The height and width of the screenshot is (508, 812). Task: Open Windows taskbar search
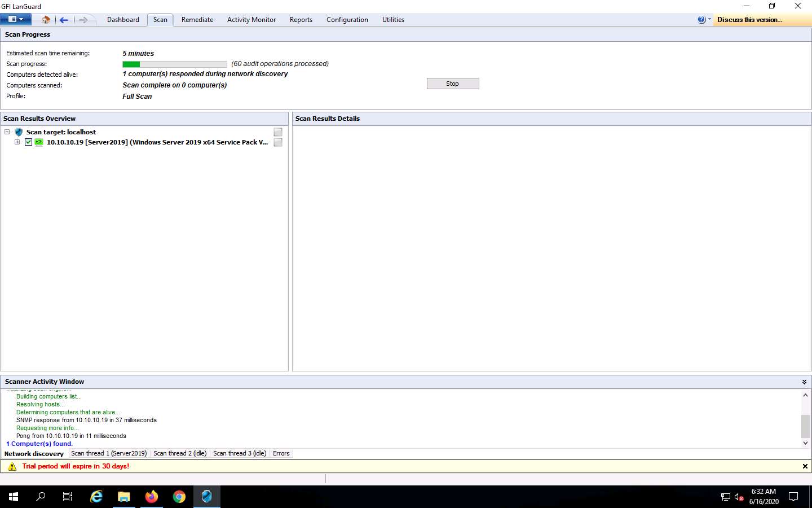(41, 497)
